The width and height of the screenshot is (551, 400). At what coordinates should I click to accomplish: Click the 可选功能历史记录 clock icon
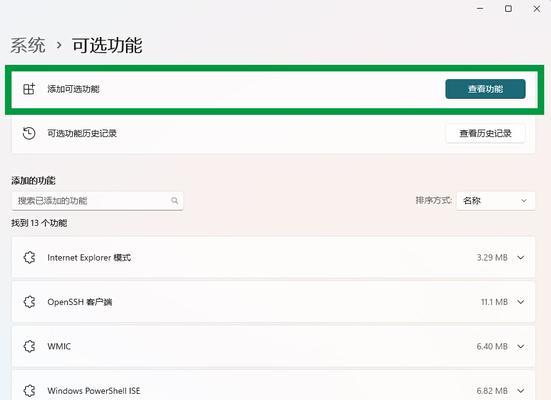[29, 133]
